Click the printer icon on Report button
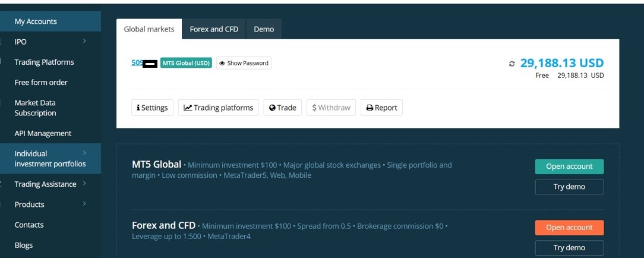 (370, 108)
